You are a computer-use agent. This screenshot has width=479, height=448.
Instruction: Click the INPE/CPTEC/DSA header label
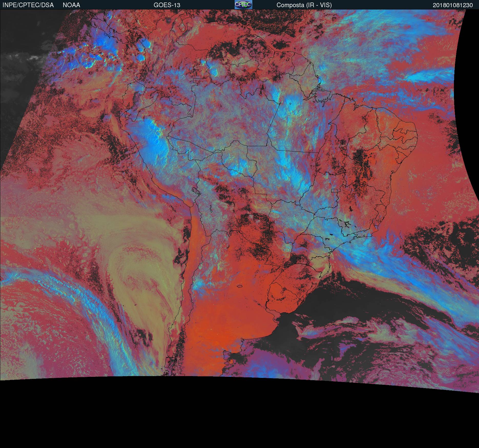pyautogui.click(x=28, y=5)
